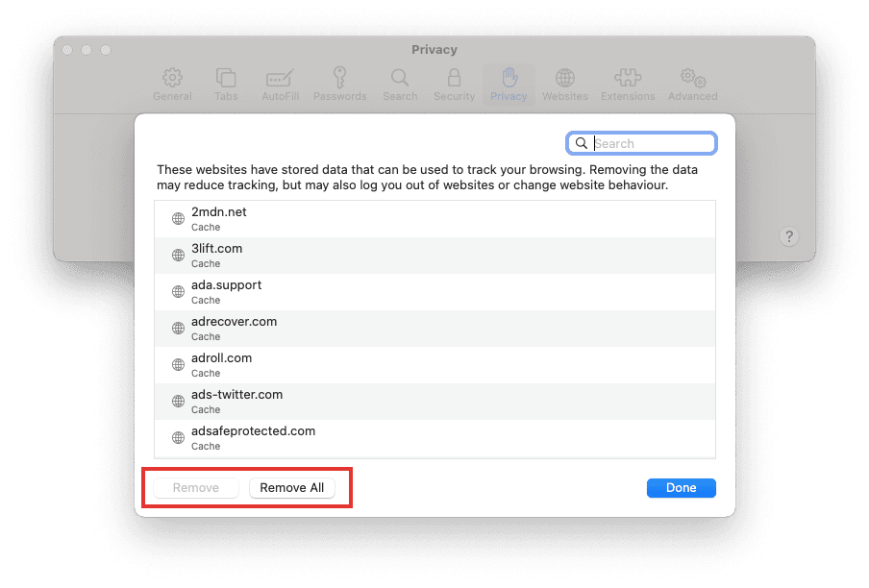The width and height of the screenshot is (869, 588).
Task: Click the question mark help button
Action: pos(789,237)
